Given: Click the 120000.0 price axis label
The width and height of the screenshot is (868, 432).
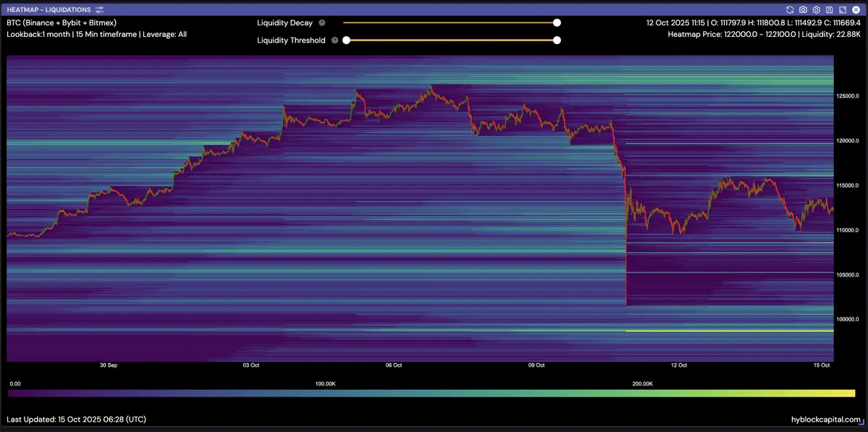Looking at the screenshot, I should [848, 141].
